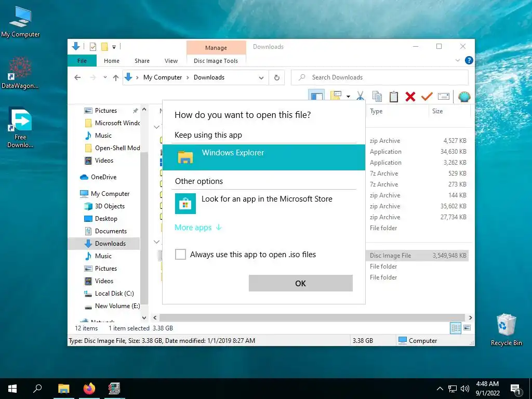The width and height of the screenshot is (532, 399).
Task: Open folder options toolbar icon
Action: [336, 96]
